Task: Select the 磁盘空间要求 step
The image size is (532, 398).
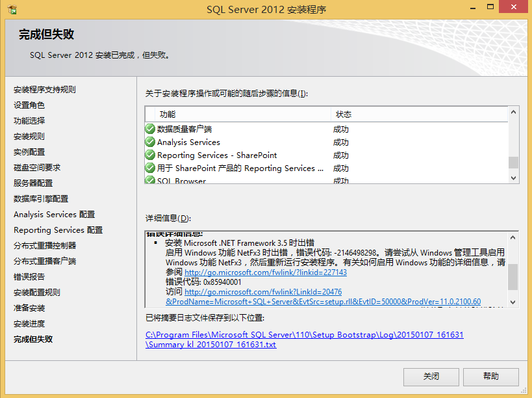Action: coord(37,168)
